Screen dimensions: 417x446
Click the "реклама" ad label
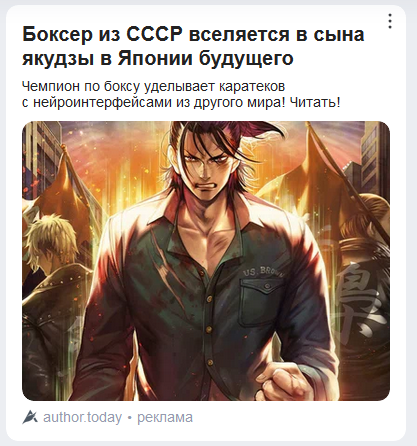(x=165, y=417)
